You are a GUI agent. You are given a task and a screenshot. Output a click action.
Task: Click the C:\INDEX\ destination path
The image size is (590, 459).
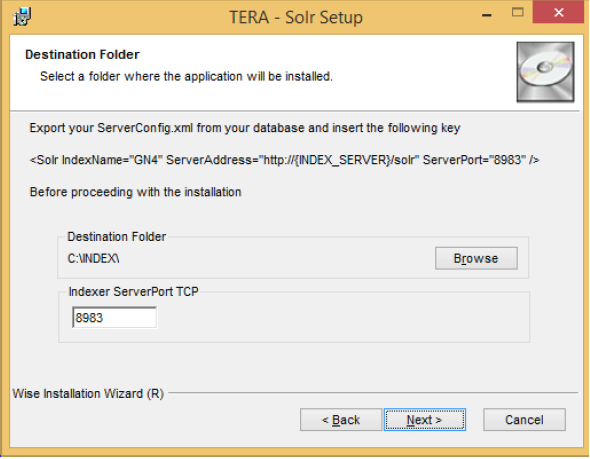pyautogui.click(x=93, y=259)
